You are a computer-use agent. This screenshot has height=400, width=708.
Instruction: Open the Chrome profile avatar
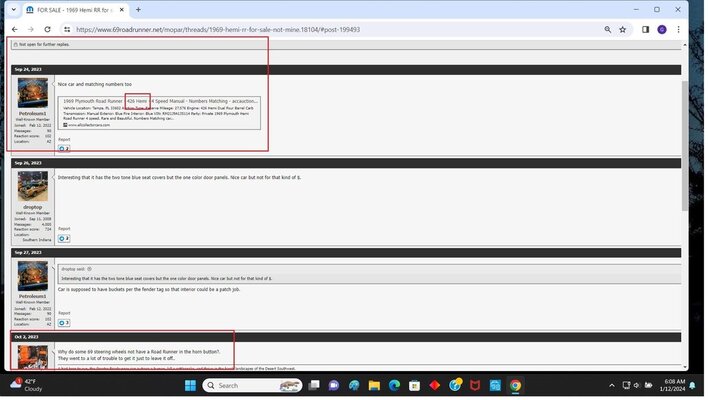click(661, 30)
